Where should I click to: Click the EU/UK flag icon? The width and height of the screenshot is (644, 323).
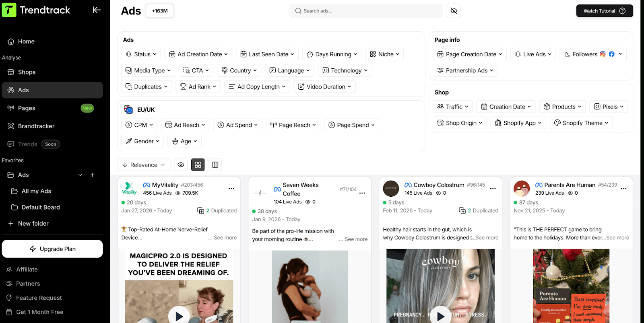tap(128, 109)
